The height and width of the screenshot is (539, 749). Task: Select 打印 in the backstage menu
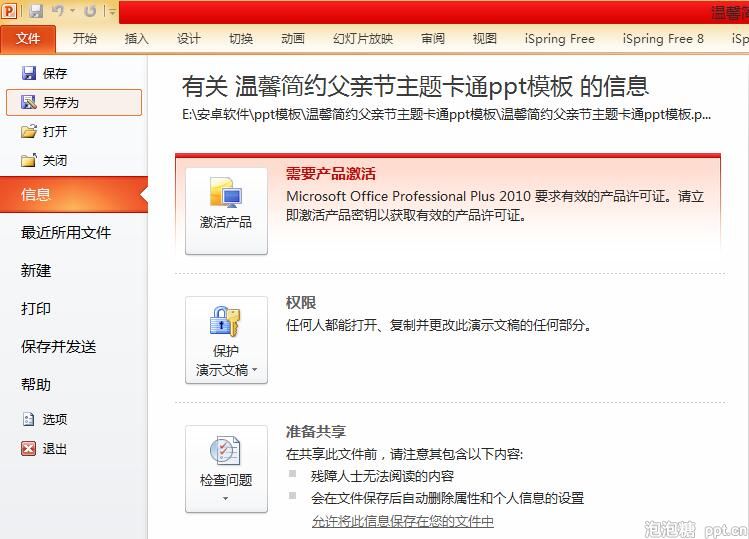tap(36, 309)
